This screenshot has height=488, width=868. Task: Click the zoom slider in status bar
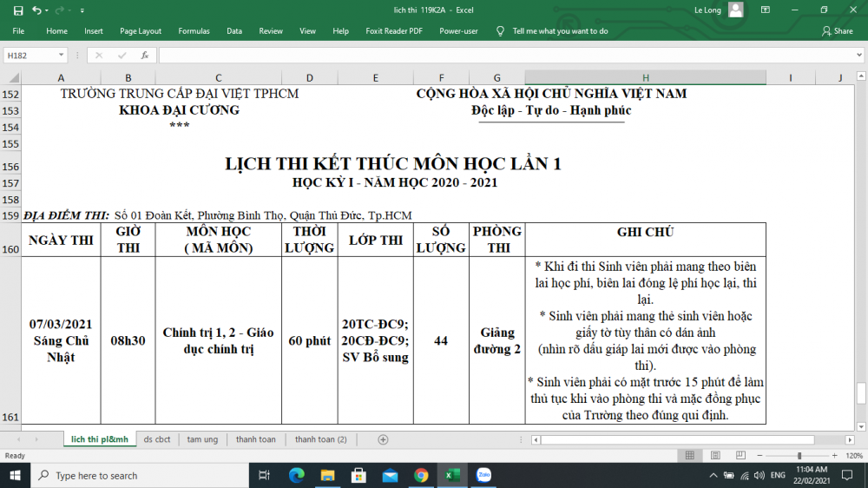coord(799,456)
